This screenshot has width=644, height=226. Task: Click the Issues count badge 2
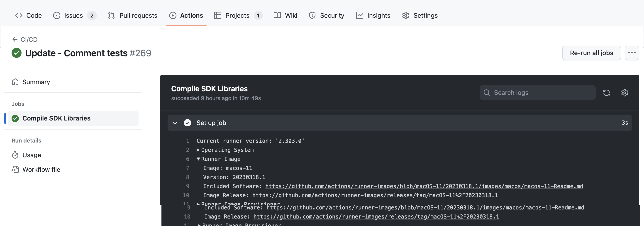tap(92, 15)
